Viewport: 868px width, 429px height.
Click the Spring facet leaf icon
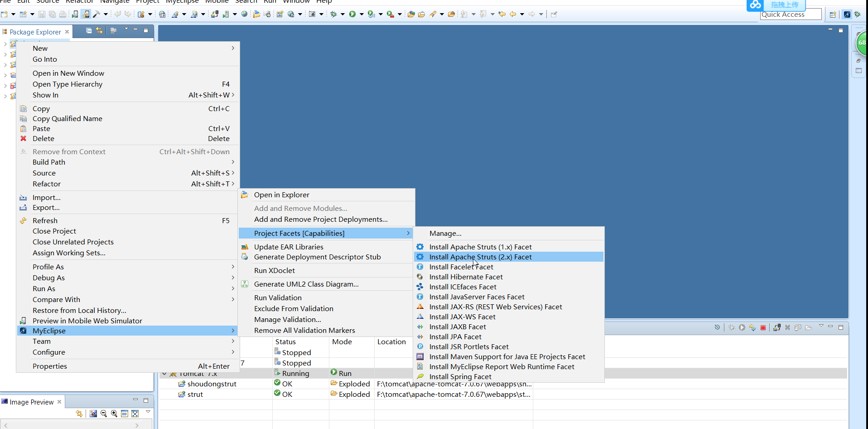420,376
